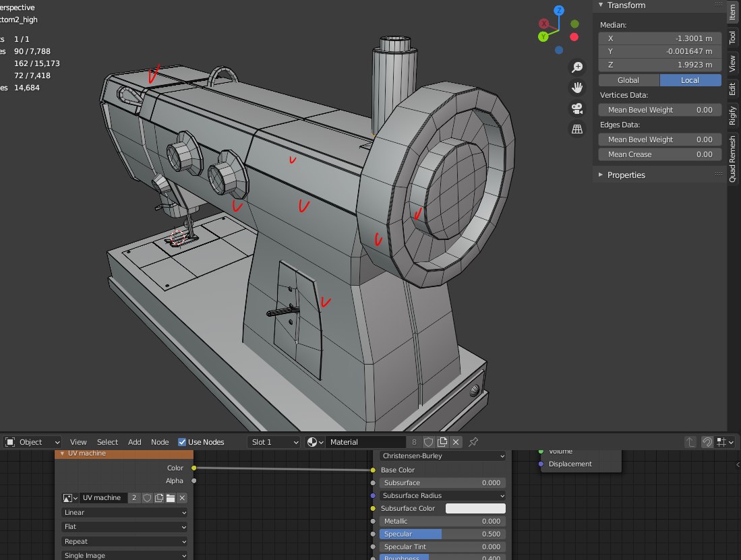The width and height of the screenshot is (741, 560).
Task: Open the Add menu in node editor
Action: pos(135,442)
